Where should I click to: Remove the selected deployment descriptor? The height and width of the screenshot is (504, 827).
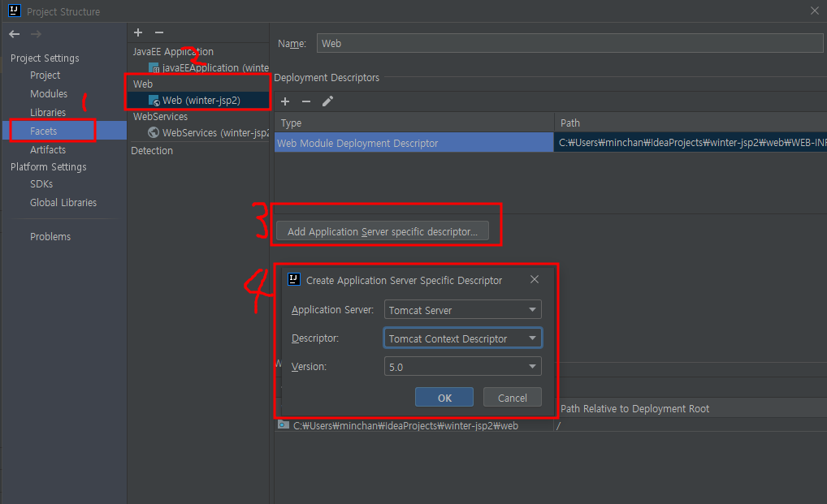point(306,101)
